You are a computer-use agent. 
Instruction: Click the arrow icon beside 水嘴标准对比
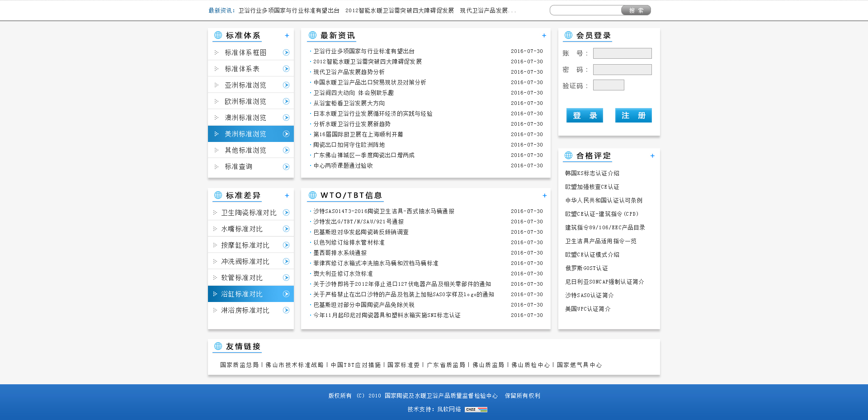point(286,229)
